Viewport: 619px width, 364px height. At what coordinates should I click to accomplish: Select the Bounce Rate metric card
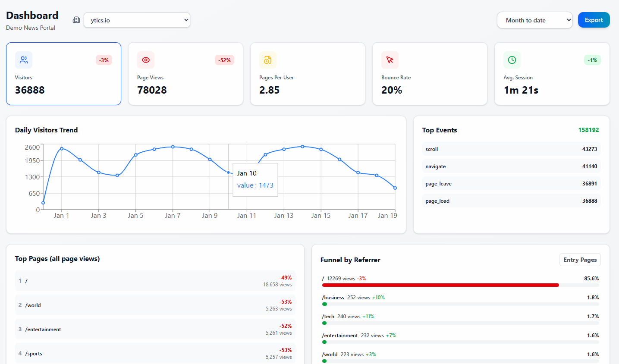tap(430, 74)
